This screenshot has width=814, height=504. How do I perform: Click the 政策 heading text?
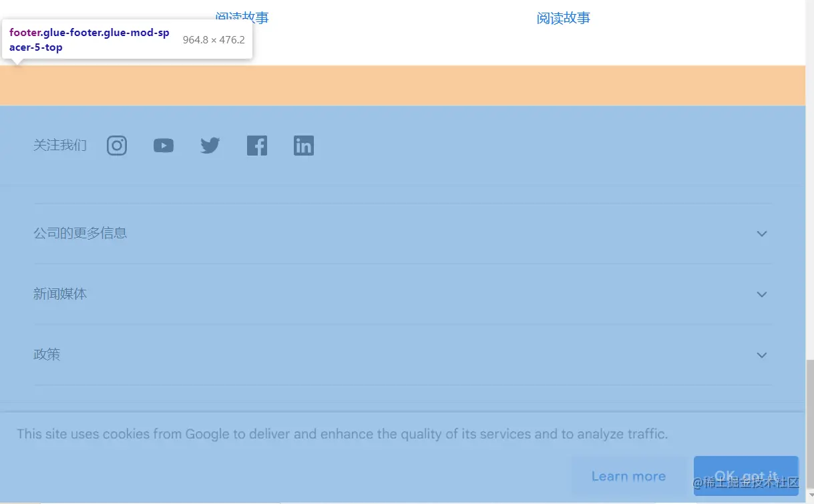[x=47, y=354]
